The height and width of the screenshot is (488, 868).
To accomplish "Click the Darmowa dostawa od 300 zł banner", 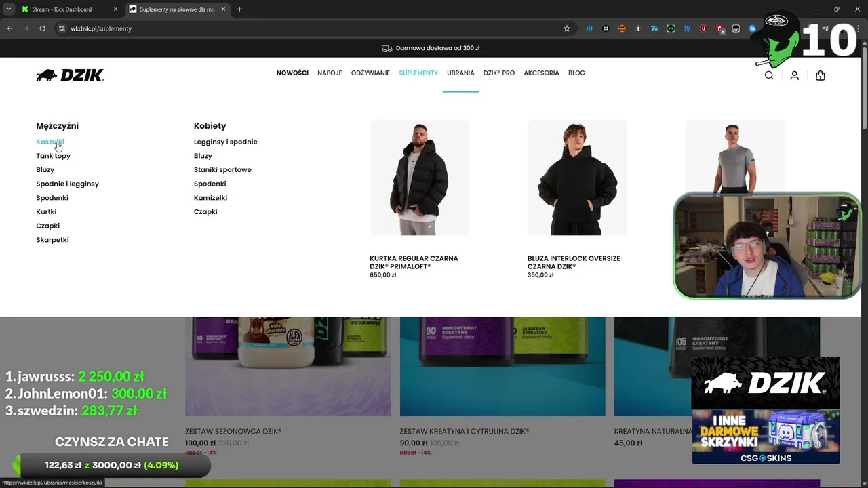I will (431, 48).
